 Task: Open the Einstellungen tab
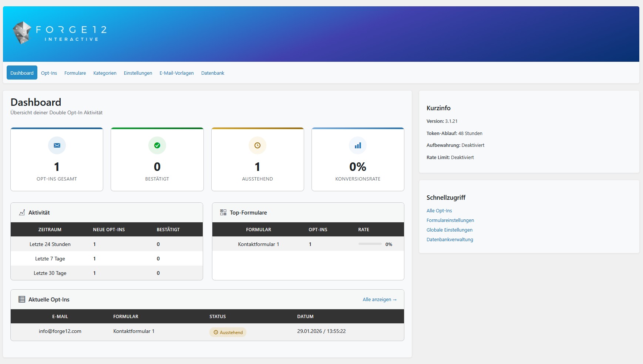tap(138, 73)
